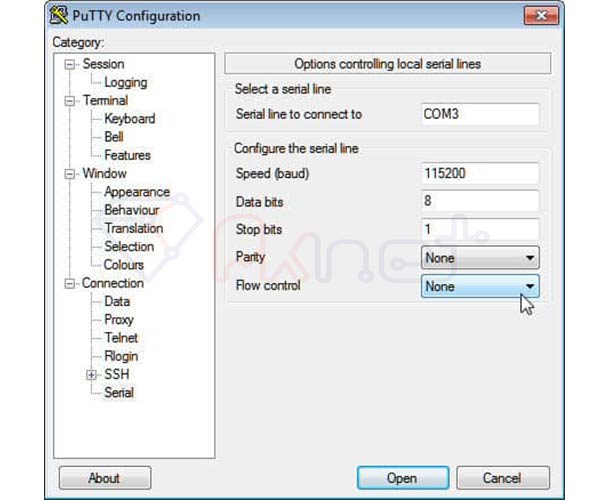This screenshot has height=500, width=600.
Task: Collapse the Session tree node
Action: (x=69, y=64)
